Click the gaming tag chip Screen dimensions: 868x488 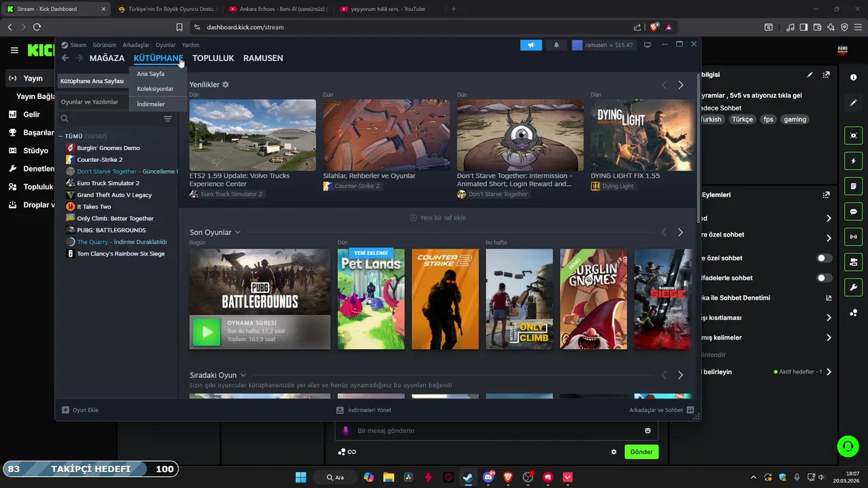[795, 119]
